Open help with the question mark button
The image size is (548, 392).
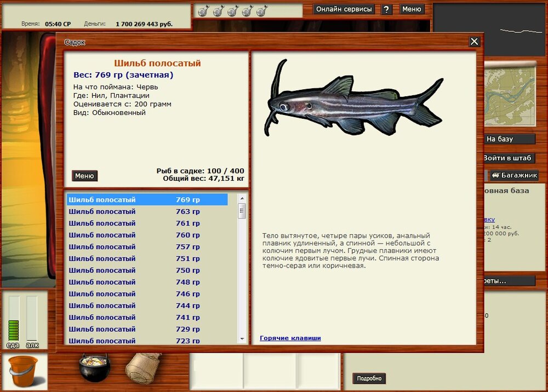(387, 9)
